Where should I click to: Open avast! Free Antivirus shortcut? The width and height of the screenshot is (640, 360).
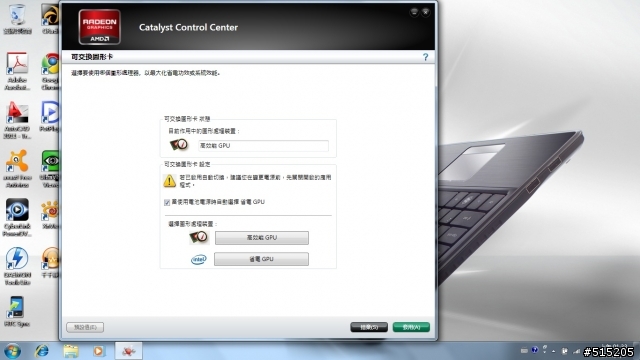click(17, 169)
